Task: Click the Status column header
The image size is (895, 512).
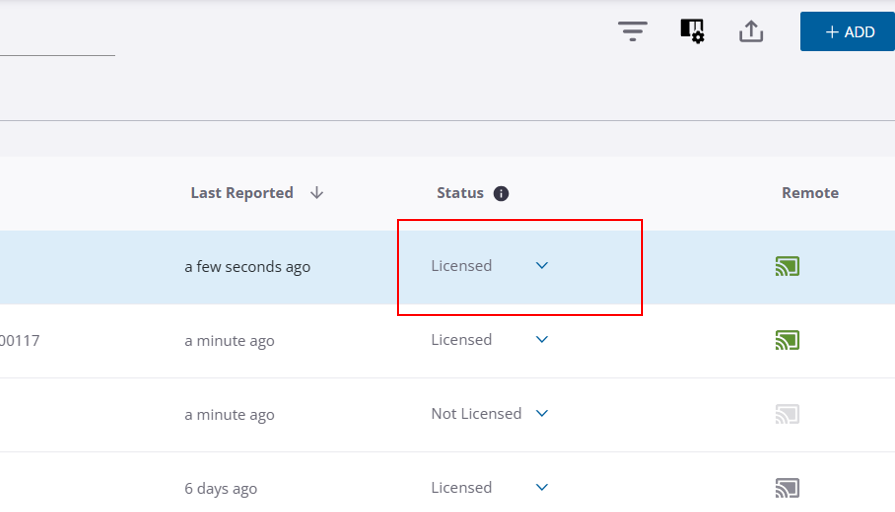Action: pyautogui.click(x=460, y=193)
